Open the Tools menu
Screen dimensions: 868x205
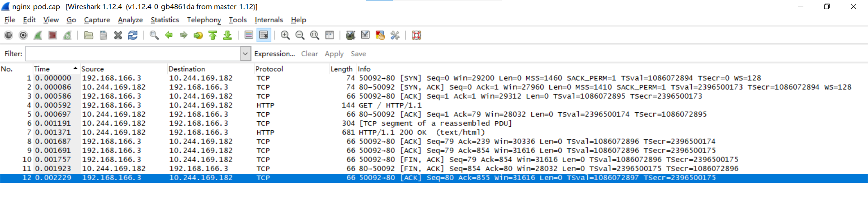pyautogui.click(x=238, y=20)
